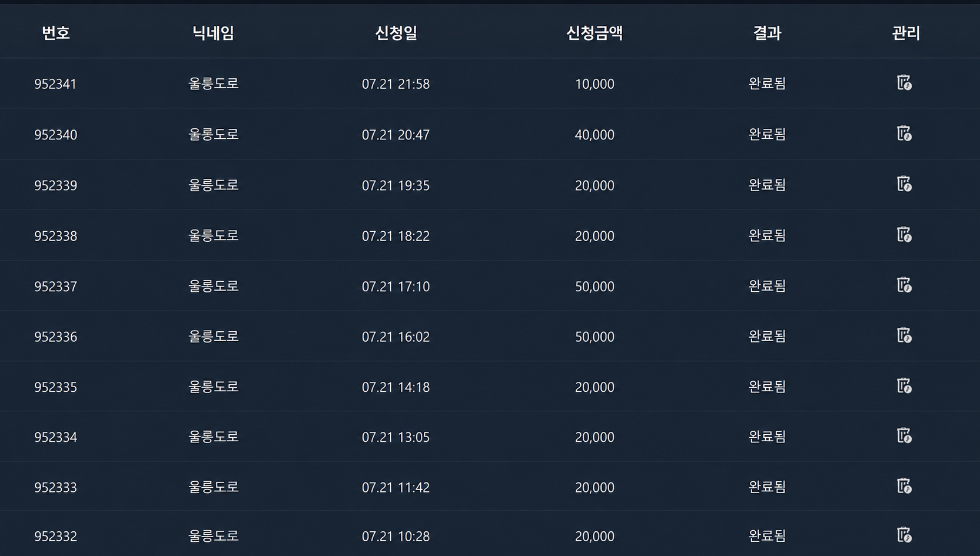Viewport: 980px width, 556px height.
Task: Click the 신청금액 column header
Action: tap(594, 33)
